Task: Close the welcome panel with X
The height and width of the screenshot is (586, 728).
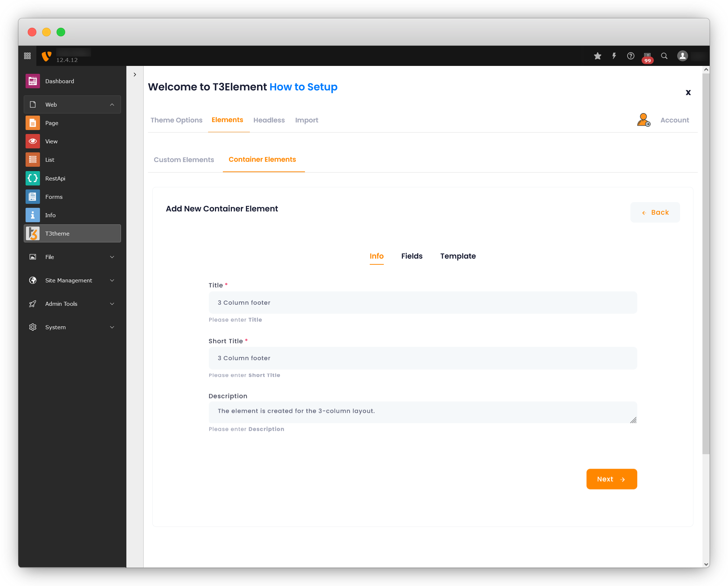Action: (x=688, y=93)
